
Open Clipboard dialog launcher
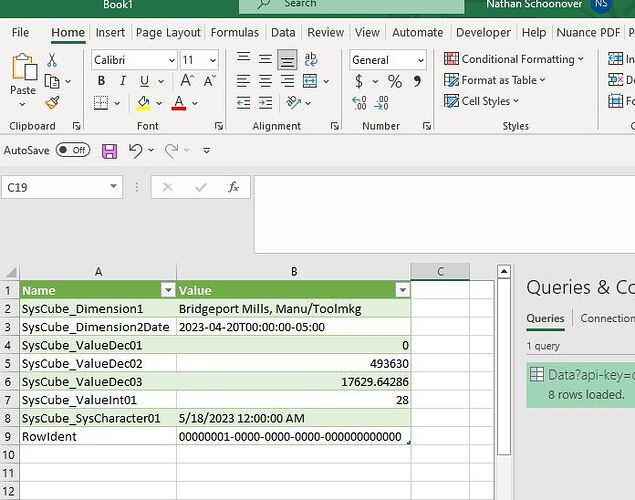click(77, 126)
